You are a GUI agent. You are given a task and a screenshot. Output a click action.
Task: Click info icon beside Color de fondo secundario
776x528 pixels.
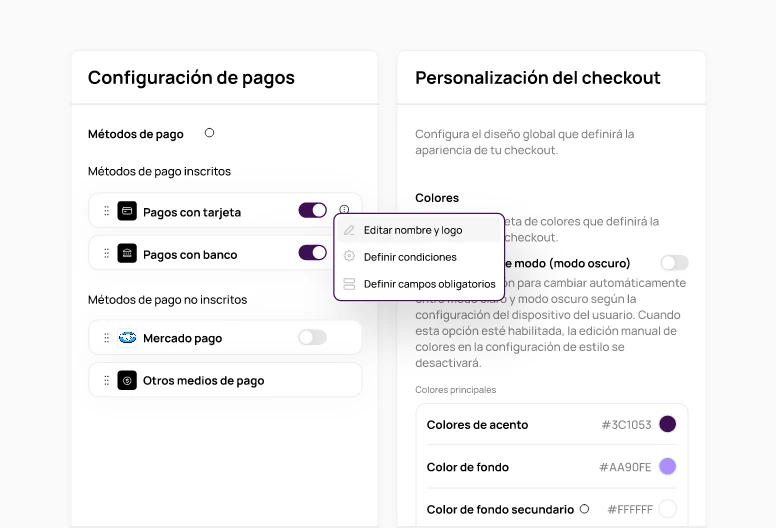[584, 509]
